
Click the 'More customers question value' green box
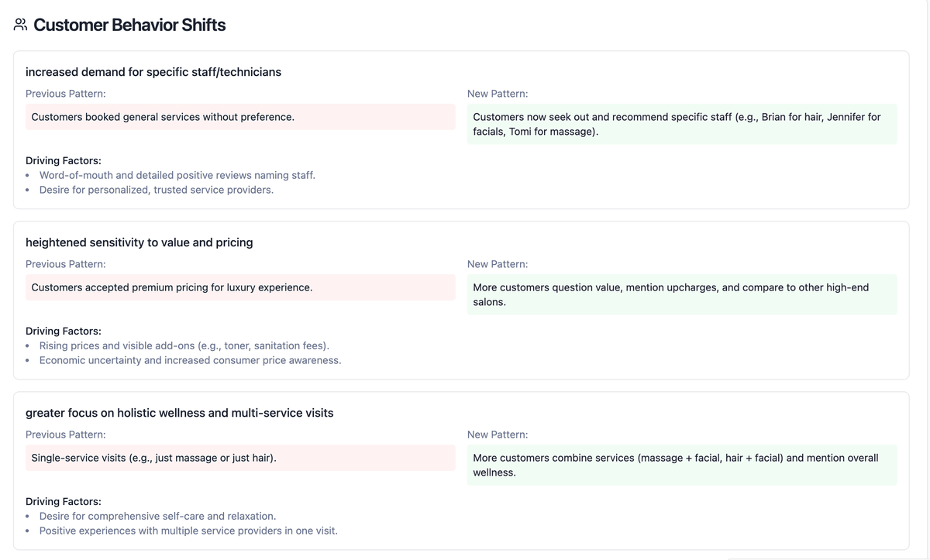[681, 294]
